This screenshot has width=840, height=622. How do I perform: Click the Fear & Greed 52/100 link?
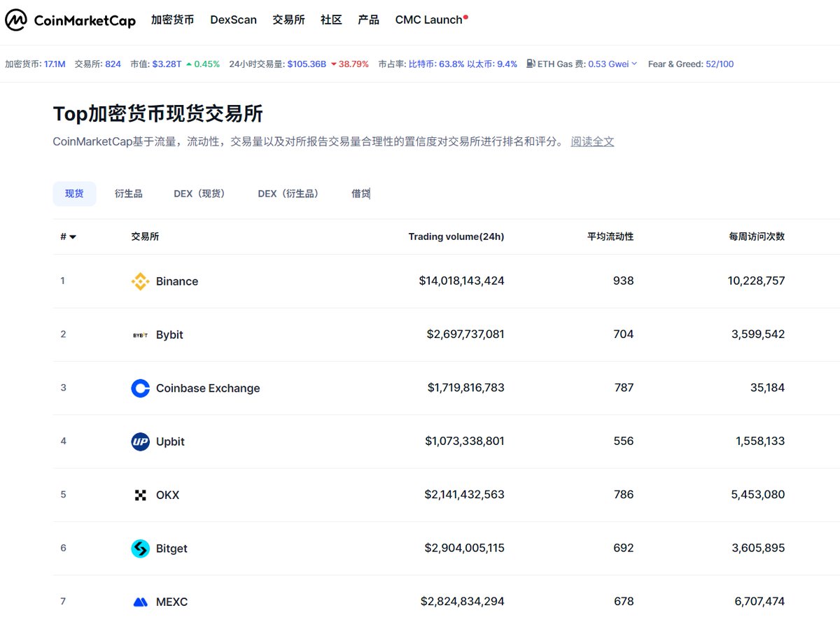coord(720,64)
